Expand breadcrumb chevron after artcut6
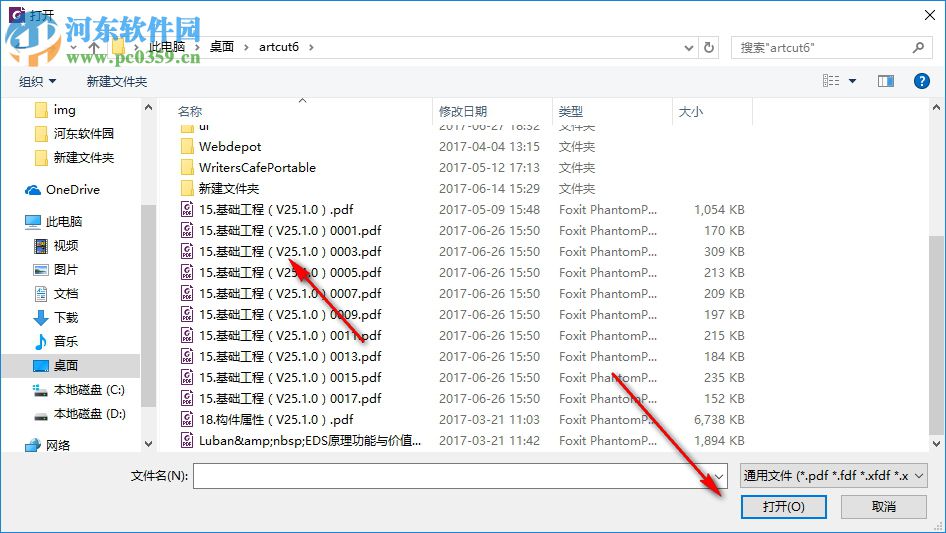The width and height of the screenshot is (946, 533). [x=311, y=47]
